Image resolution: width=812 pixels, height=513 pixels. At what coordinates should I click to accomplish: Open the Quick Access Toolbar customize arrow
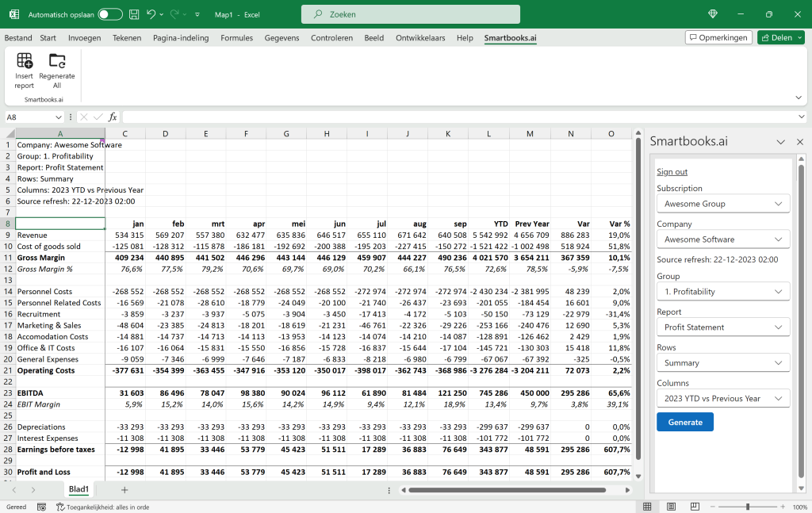197,14
